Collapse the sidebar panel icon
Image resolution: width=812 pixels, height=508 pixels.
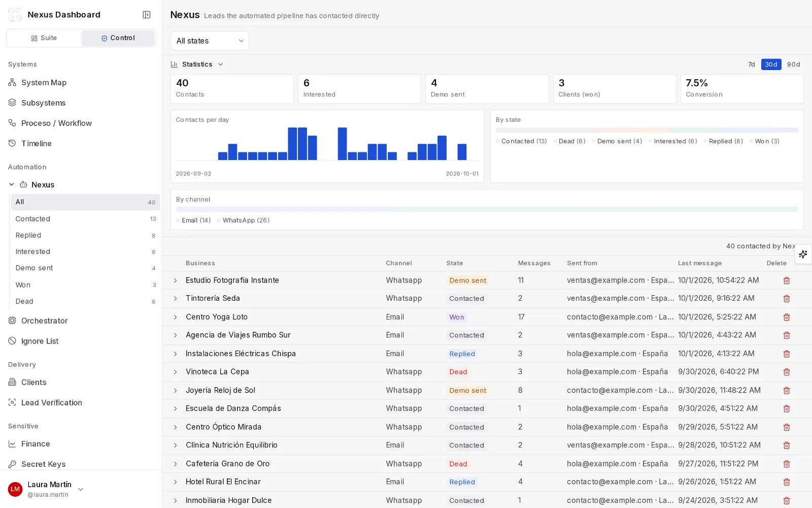tap(147, 15)
